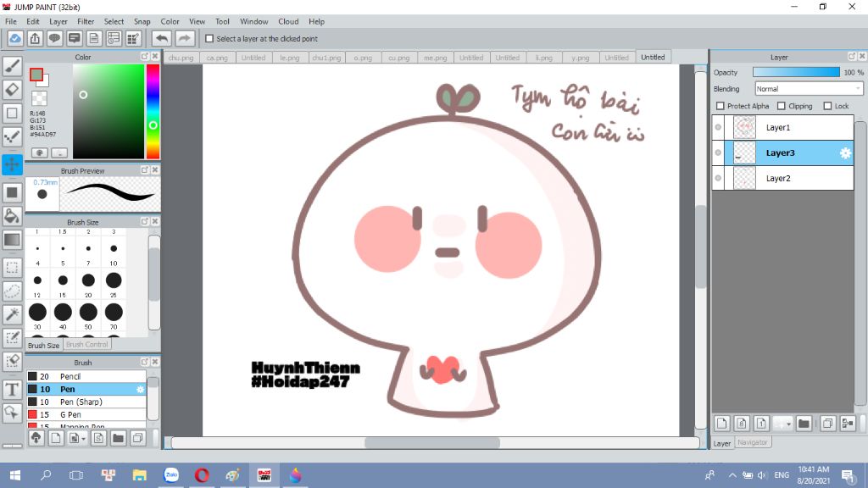Toggle visibility of Layer2

tap(718, 178)
